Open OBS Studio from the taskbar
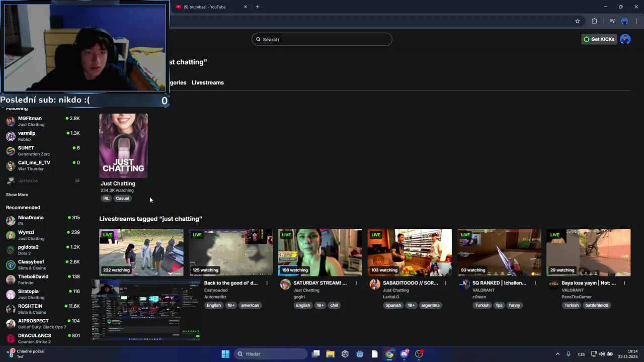 point(419,354)
